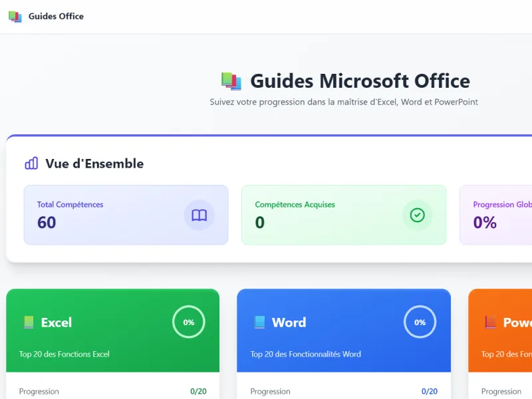Open the Excel guide card header
This screenshot has height=399, width=532.
(x=112, y=331)
